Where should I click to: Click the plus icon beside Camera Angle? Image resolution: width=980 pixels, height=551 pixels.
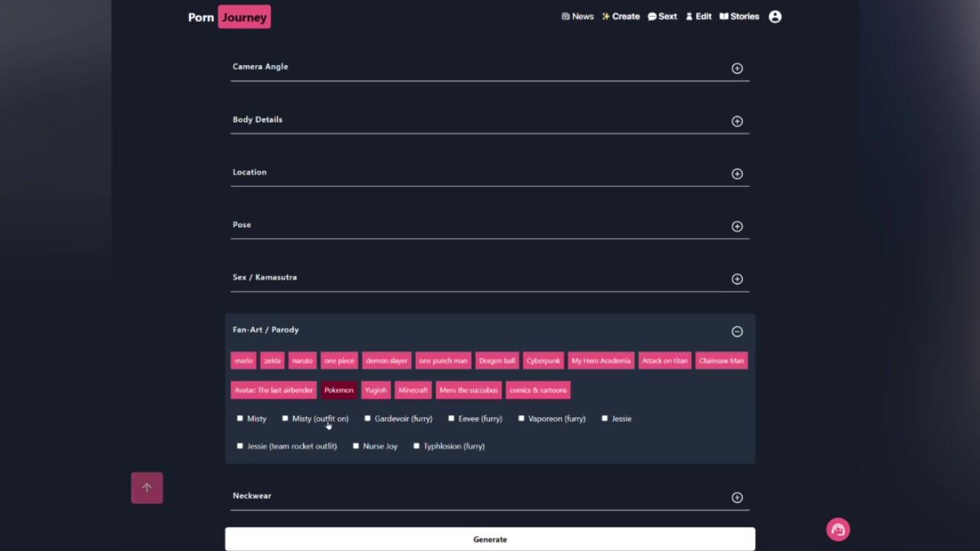click(x=737, y=68)
